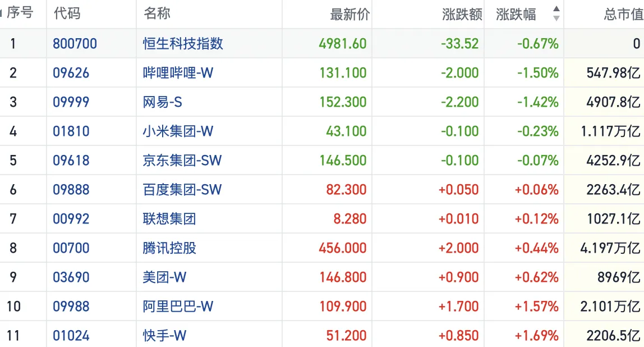Viewport: 644px width, 347px height.
Task: Select the percentage -0.23%
Action: point(538,131)
